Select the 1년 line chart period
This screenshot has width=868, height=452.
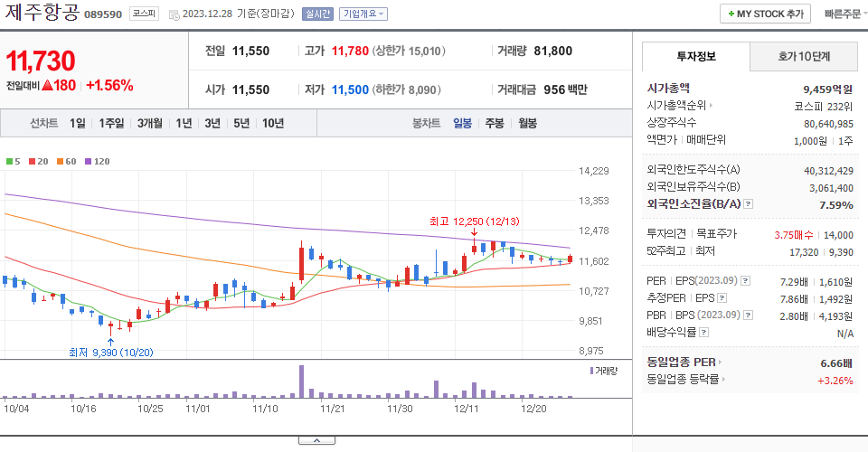[x=184, y=123]
